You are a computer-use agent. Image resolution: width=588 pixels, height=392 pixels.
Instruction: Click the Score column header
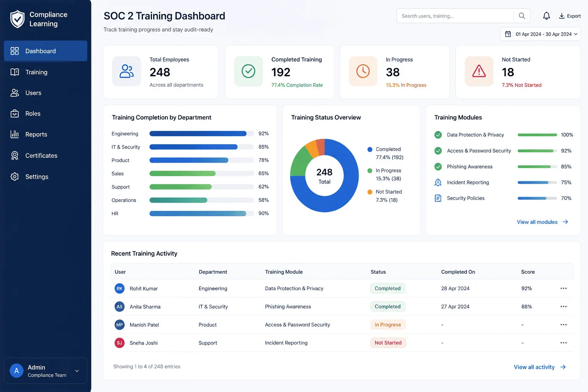click(528, 272)
